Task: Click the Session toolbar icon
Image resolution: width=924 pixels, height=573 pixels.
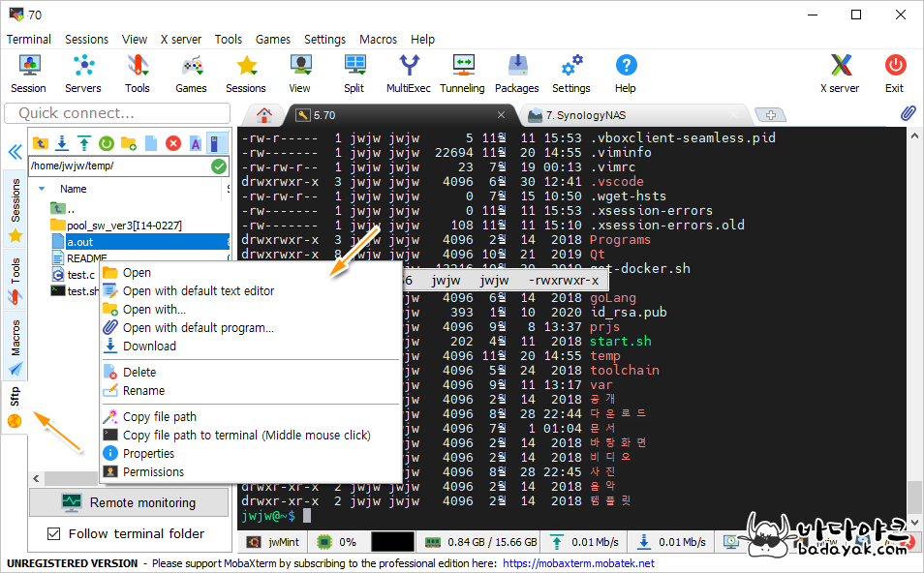Action: (x=28, y=73)
